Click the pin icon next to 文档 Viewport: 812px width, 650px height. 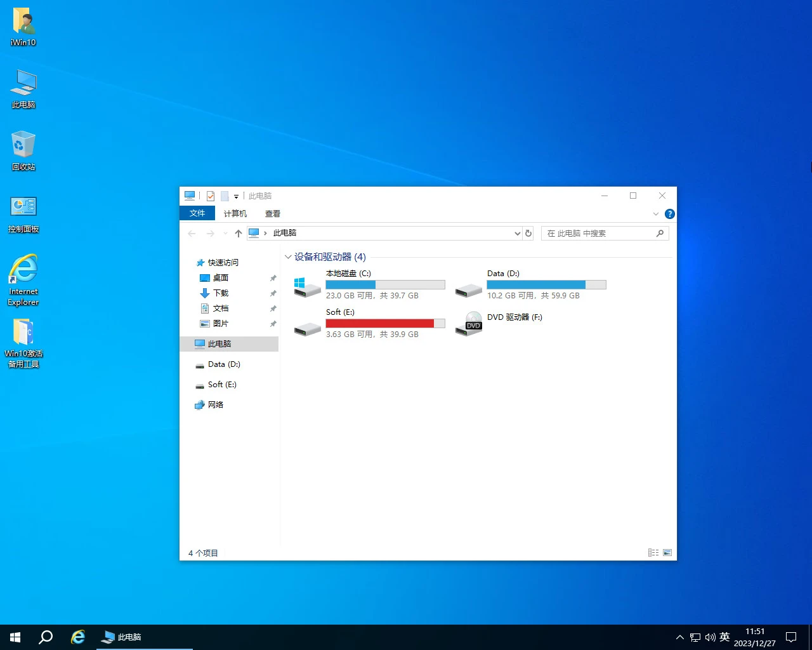pyautogui.click(x=273, y=308)
